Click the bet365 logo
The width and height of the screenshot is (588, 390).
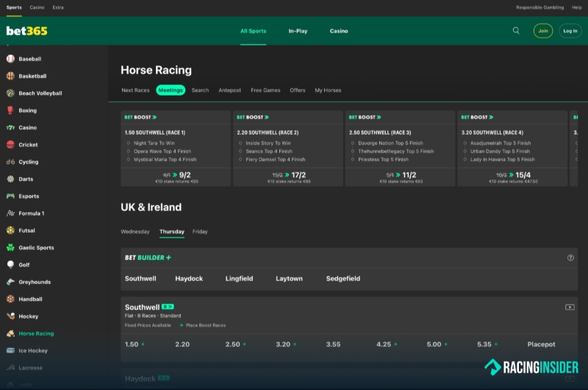point(26,31)
